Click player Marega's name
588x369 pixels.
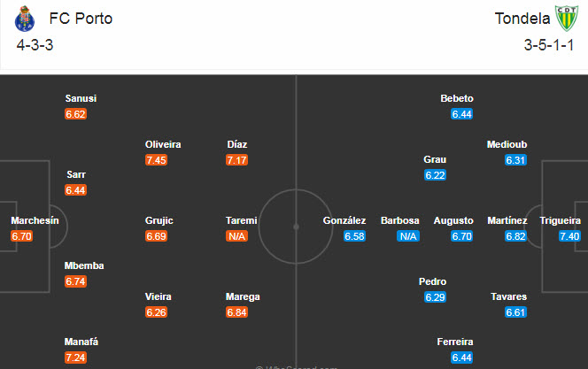[x=243, y=296]
